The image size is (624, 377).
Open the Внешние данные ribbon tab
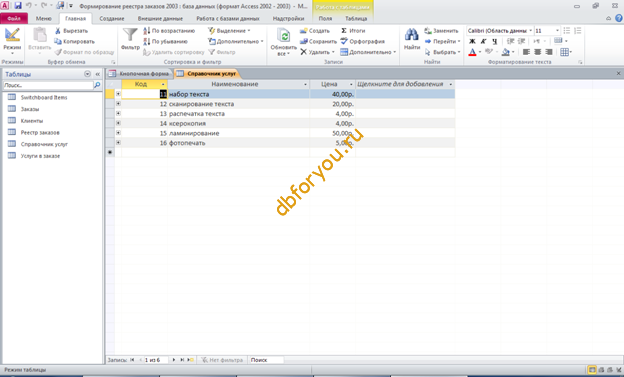[x=160, y=18]
